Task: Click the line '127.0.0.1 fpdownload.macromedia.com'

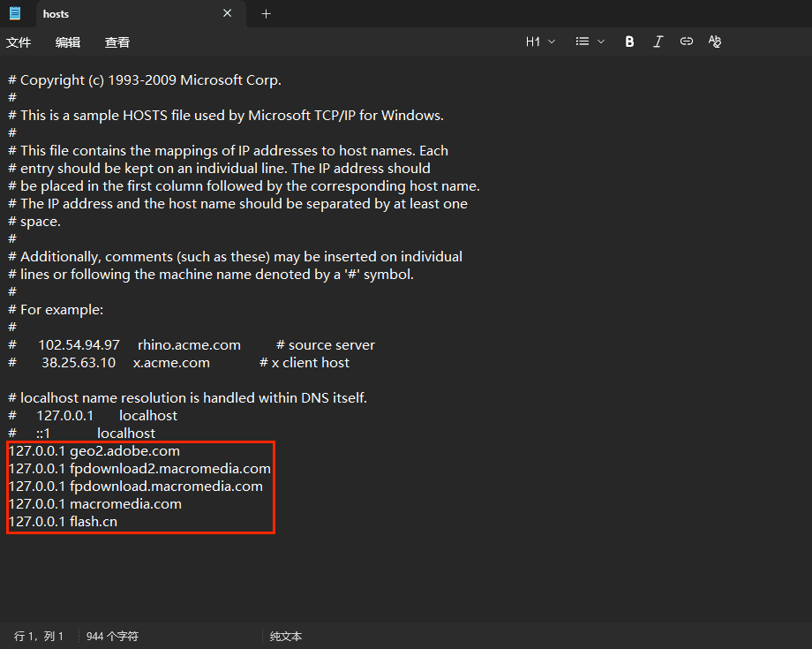Action: click(x=136, y=487)
